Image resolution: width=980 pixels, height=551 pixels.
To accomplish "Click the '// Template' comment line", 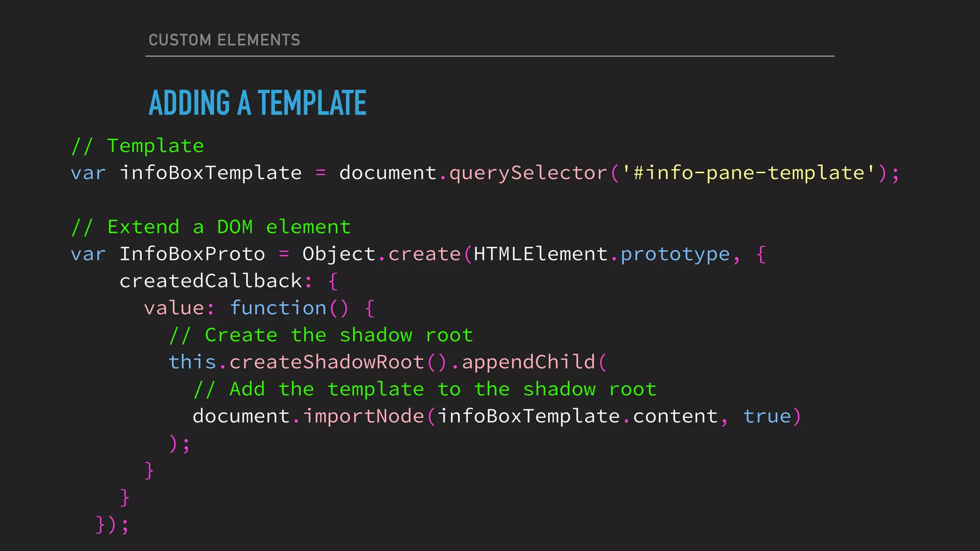I will point(137,146).
